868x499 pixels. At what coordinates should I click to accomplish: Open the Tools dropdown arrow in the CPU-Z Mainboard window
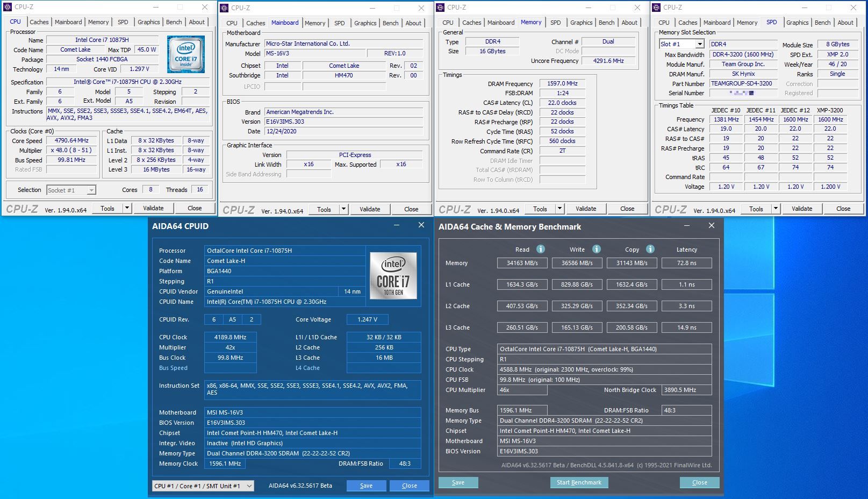tap(343, 209)
